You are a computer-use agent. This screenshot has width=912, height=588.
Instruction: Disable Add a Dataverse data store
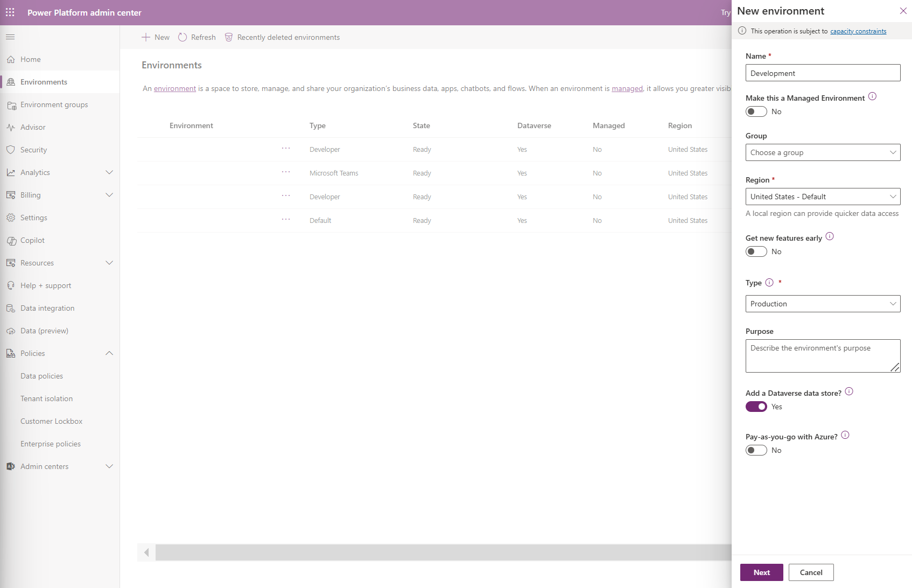(756, 407)
